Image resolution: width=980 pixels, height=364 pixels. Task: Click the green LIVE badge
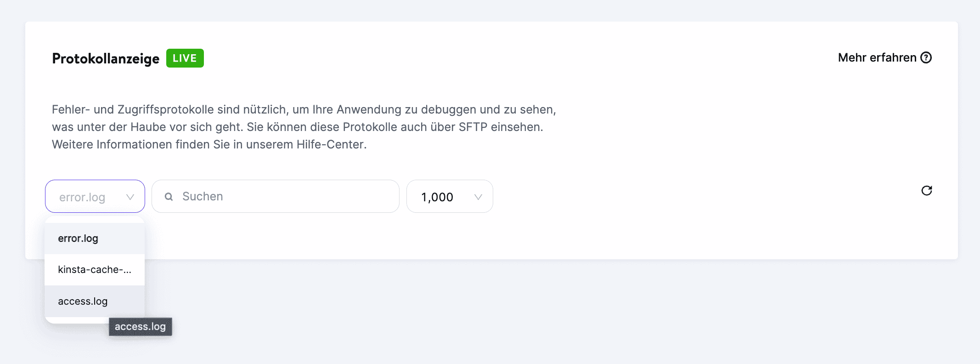185,58
